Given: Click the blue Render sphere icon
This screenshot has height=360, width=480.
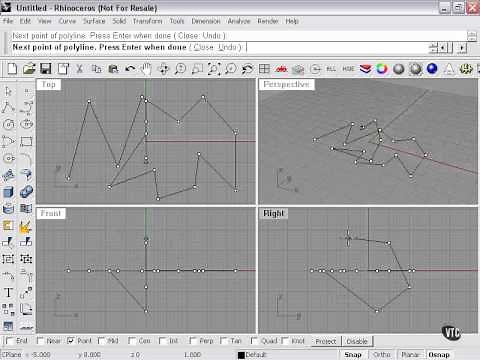Looking at the screenshot, I should click(x=432, y=69).
